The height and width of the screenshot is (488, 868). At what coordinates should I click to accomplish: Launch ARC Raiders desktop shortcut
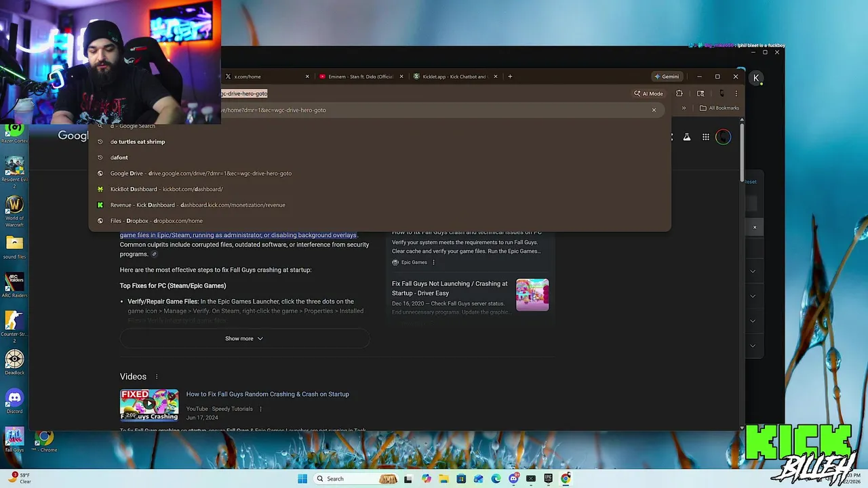click(x=14, y=286)
